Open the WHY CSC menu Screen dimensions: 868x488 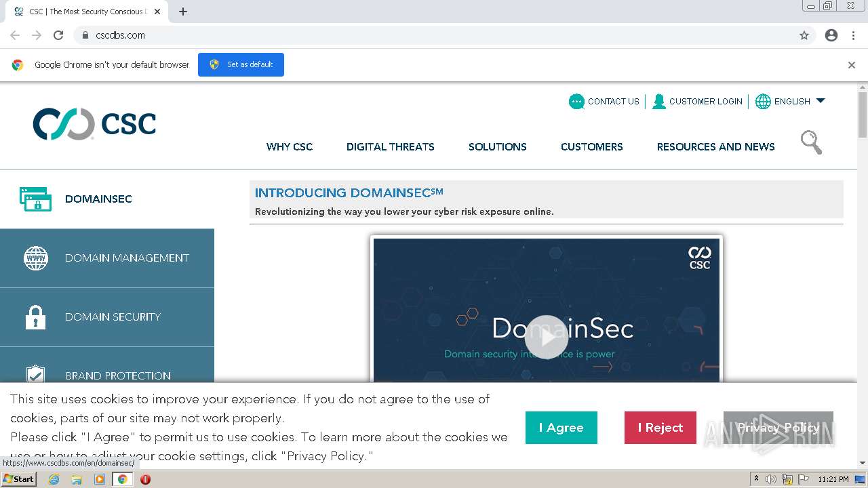tap(290, 146)
